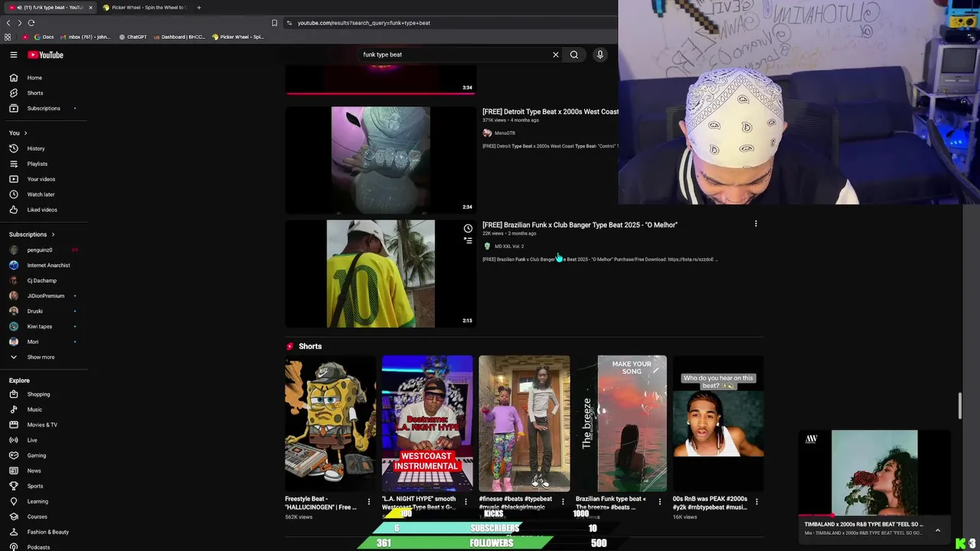Go forward with the browser forward arrow
This screenshot has height=551, width=980.
19,23
